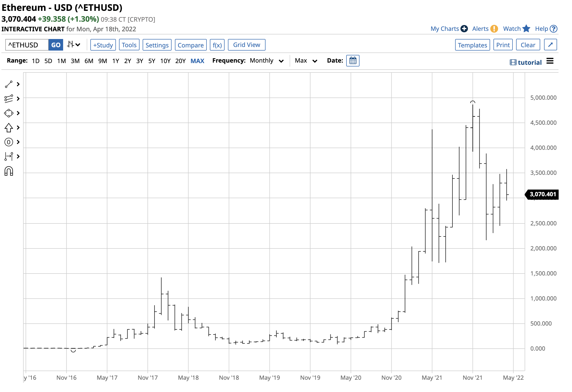Viewport: 572px width, 392px height.
Task: Switch to Grid View
Action: pyautogui.click(x=247, y=45)
